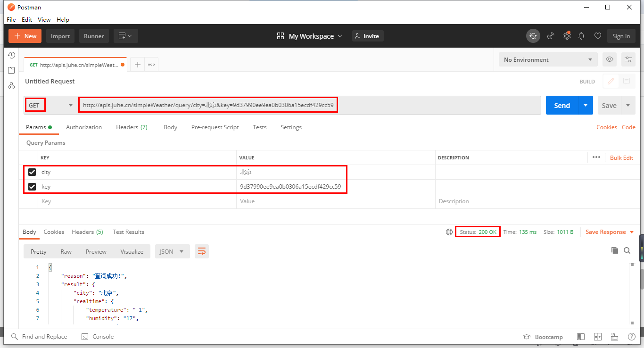This screenshot has width=644, height=348.
Task: Switch response view to Preview
Action: click(x=96, y=251)
